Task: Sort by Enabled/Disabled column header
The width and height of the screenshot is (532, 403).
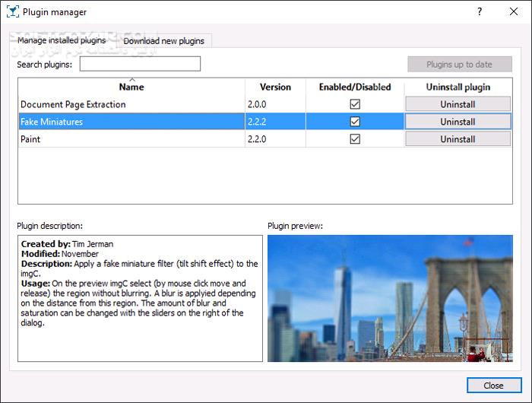Action: 354,87
